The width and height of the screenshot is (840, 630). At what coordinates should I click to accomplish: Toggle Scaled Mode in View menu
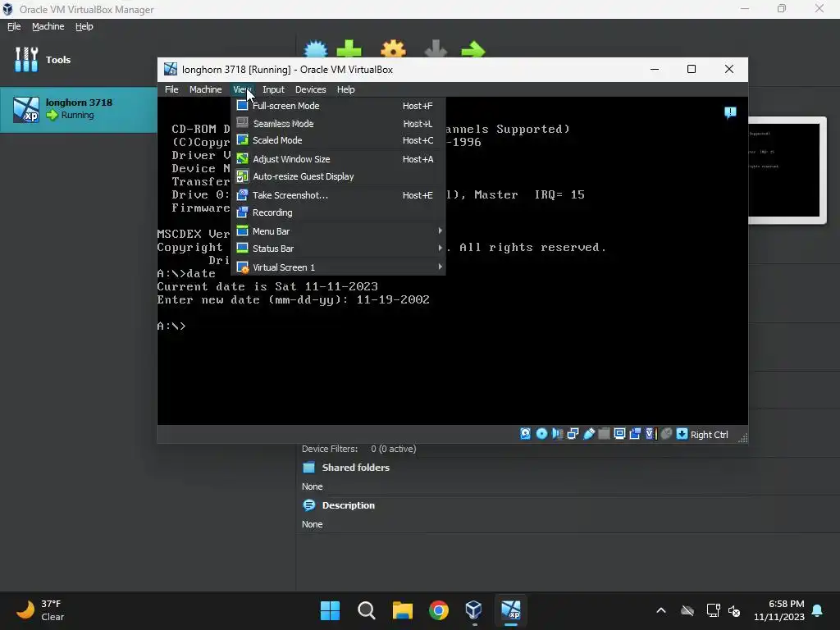coord(339,140)
